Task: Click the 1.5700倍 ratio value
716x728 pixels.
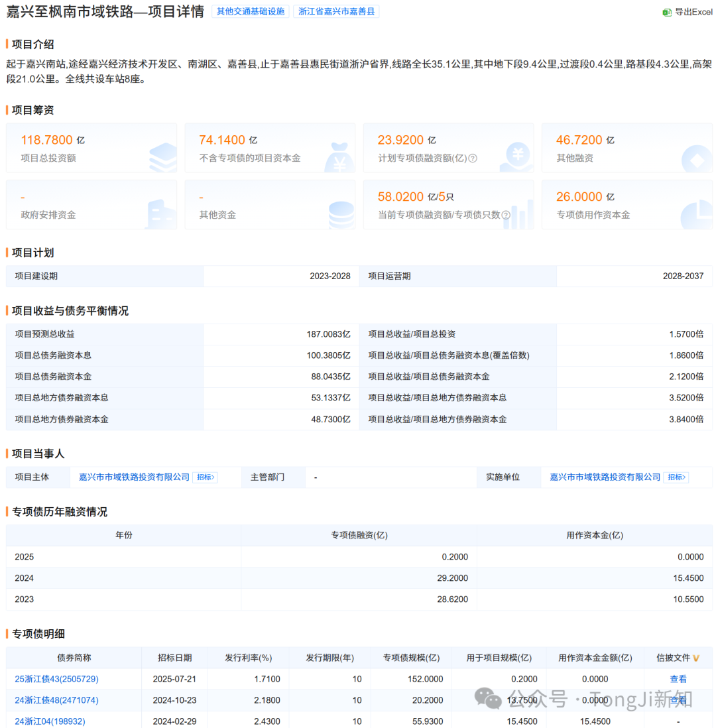Action: pyautogui.click(x=686, y=334)
